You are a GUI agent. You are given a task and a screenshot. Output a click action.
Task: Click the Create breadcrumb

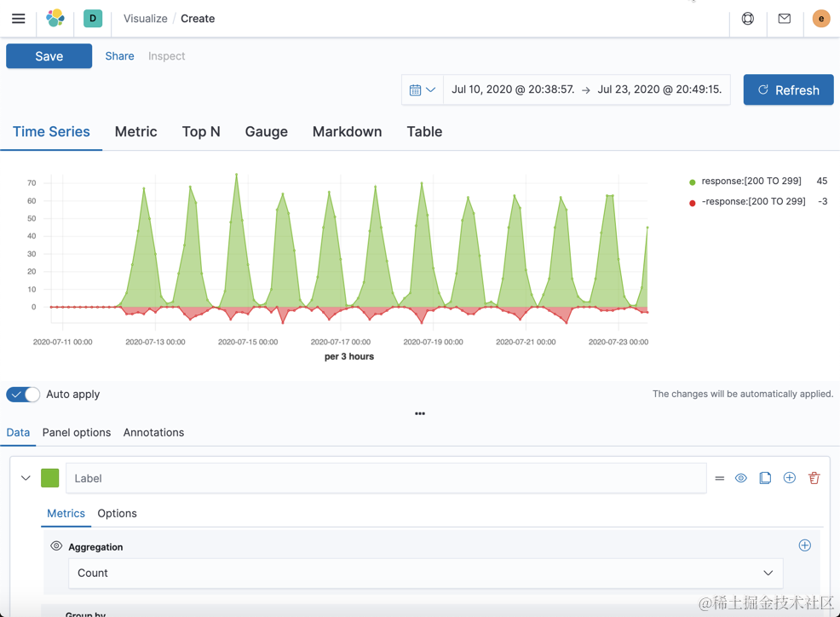(x=198, y=19)
